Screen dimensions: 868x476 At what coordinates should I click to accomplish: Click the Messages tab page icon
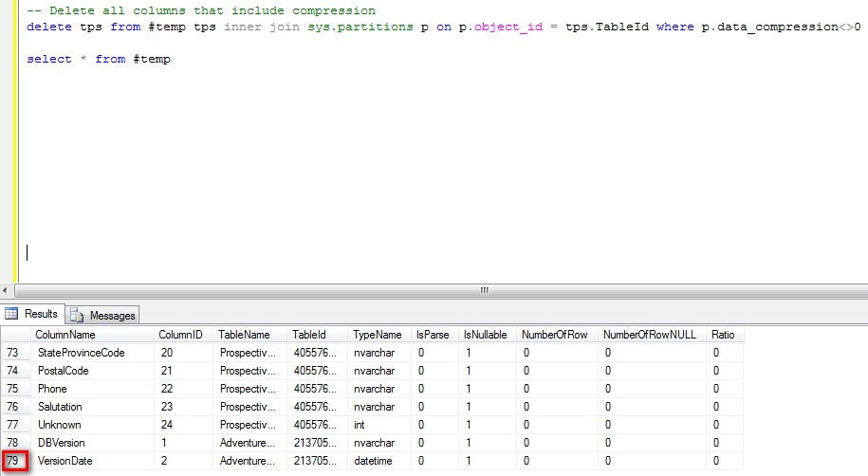pos(77,315)
